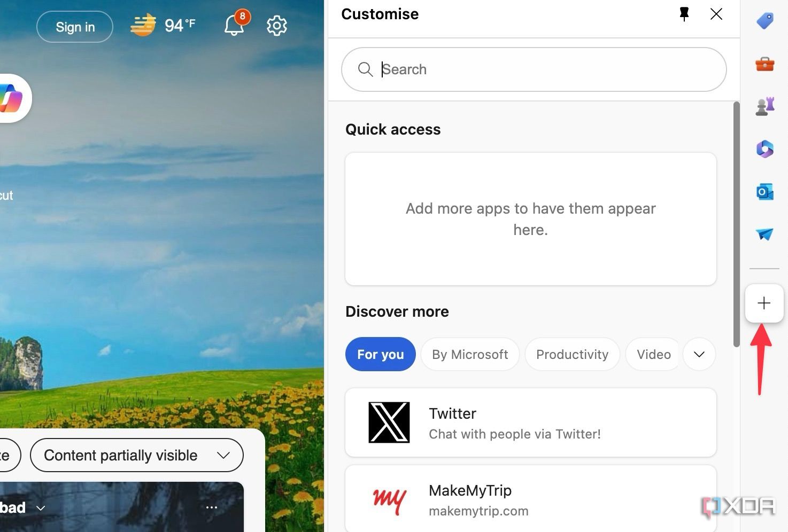
Task: Select the Video filter tab
Action: click(653, 354)
